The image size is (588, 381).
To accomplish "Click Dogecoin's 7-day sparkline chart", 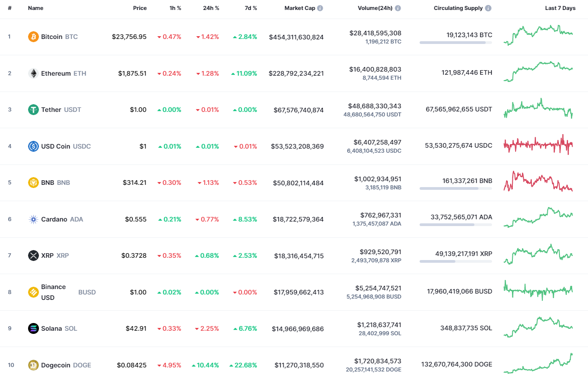I will tap(538, 363).
